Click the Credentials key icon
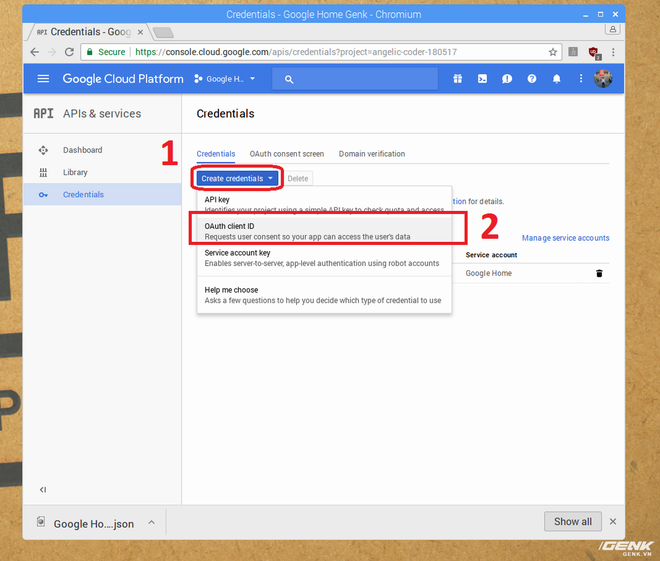The image size is (660, 561). click(43, 195)
